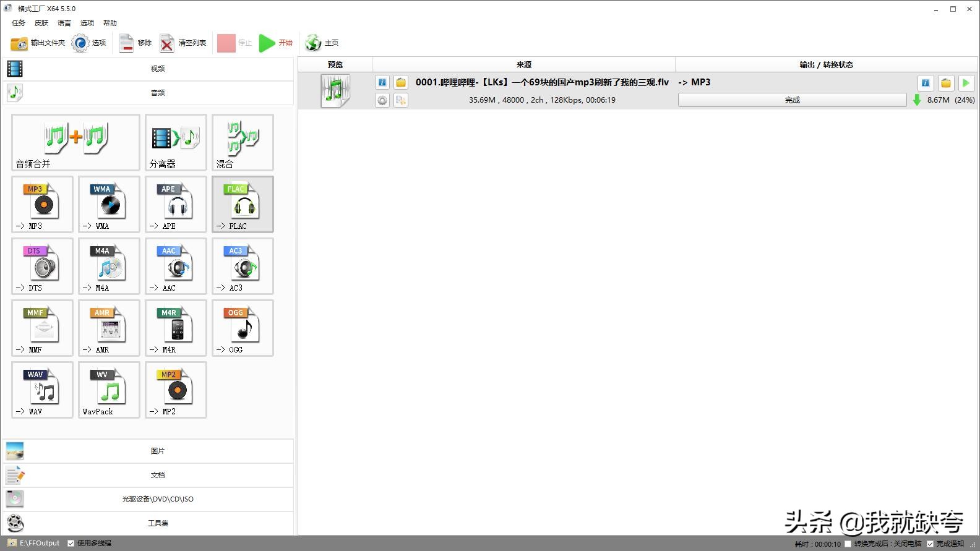Screen dimensions: 980x551
Task: Open the 混合 audio mix tool
Action: [243, 142]
